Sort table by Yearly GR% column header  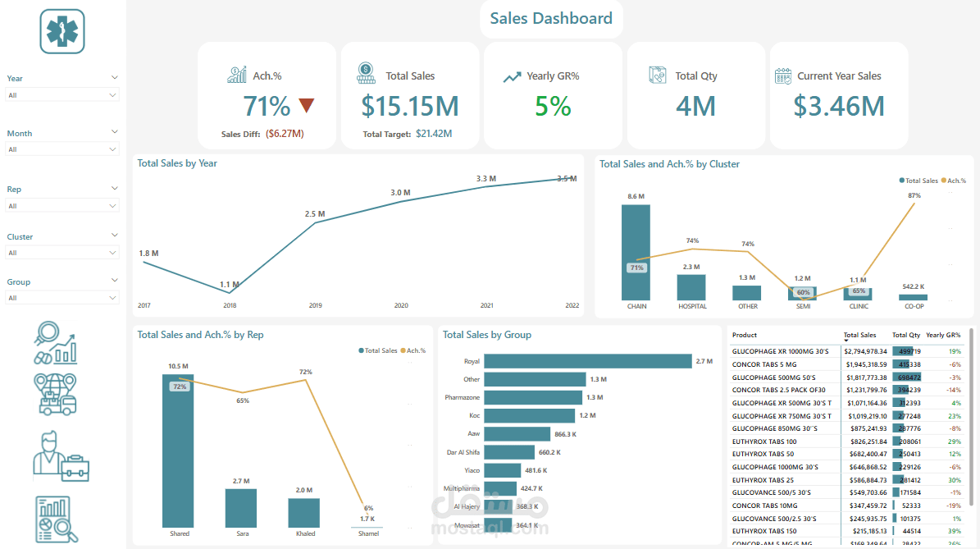coord(943,335)
